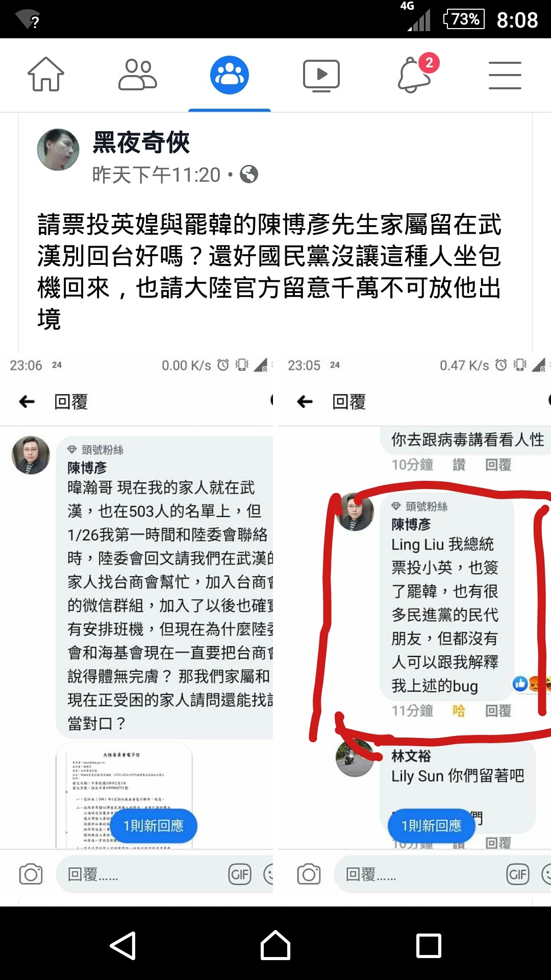Tap the back arrow in right screenshot
The image size is (551, 980).
tap(305, 402)
